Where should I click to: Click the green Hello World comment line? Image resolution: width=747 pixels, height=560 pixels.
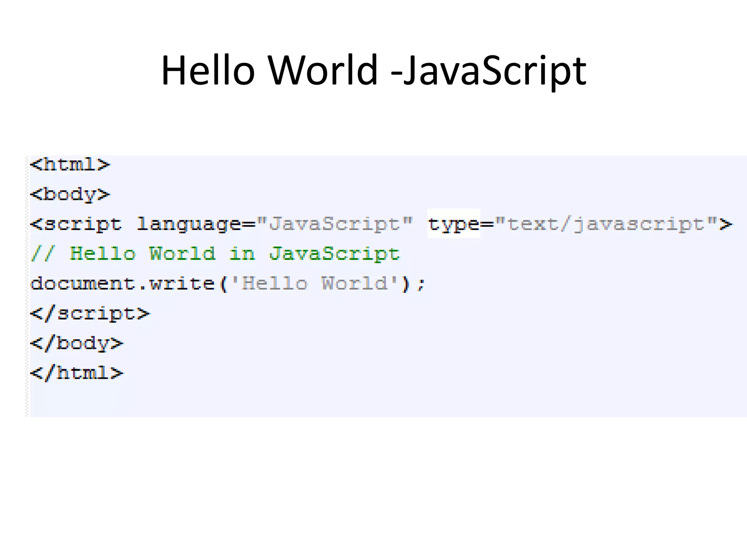click(x=215, y=254)
